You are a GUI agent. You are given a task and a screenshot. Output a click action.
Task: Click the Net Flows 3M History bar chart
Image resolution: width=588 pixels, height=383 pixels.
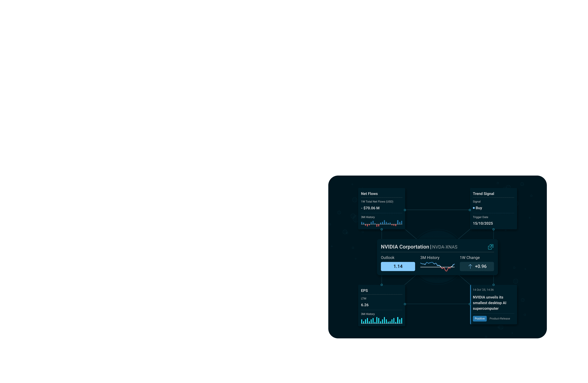pyautogui.click(x=381, y=223)
